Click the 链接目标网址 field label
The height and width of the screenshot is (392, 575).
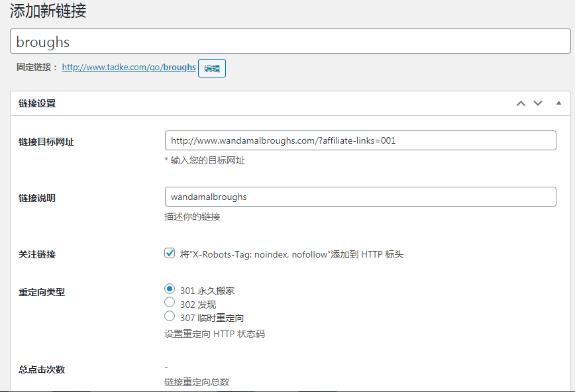coord(46,142)
